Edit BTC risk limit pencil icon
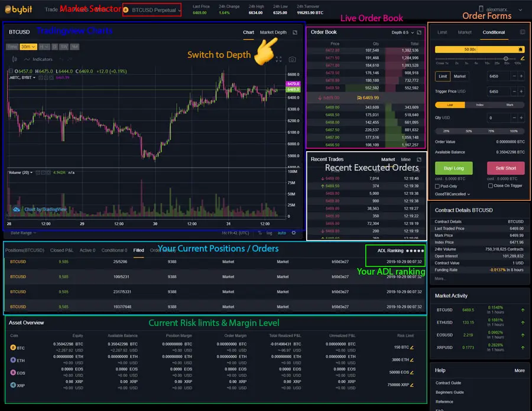 [x=412, y=347]
